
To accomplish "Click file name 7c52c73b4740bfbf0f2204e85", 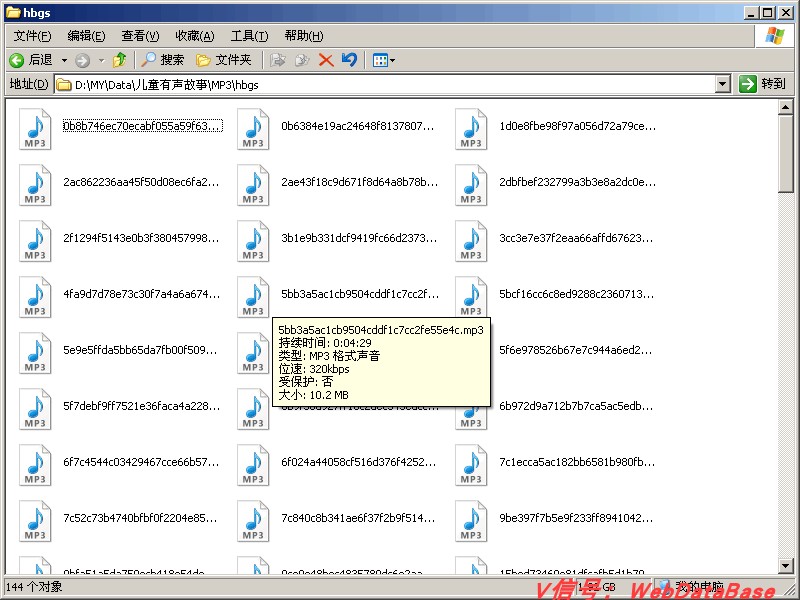I will pyautogui.click(x=140, y=518).
